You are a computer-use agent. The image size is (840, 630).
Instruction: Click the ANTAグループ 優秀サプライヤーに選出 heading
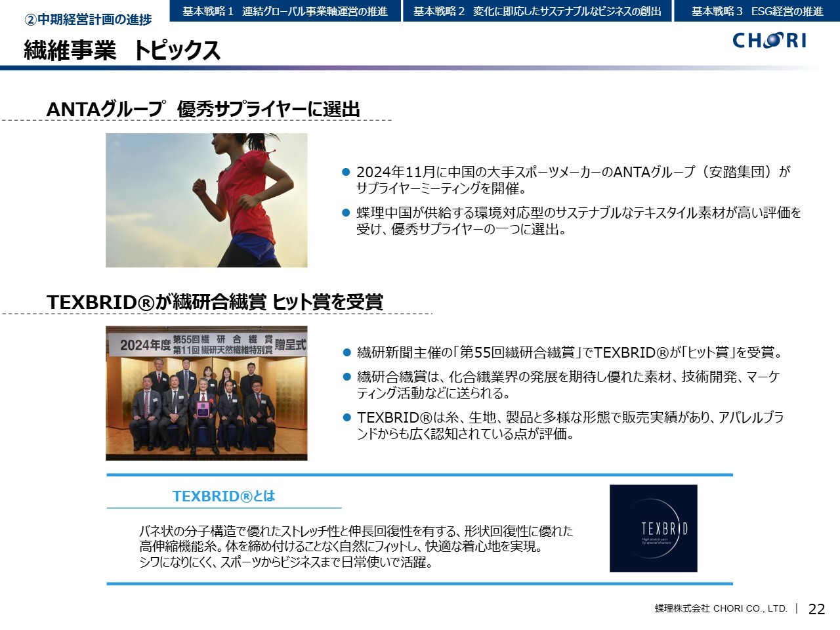tap(203, 109)
